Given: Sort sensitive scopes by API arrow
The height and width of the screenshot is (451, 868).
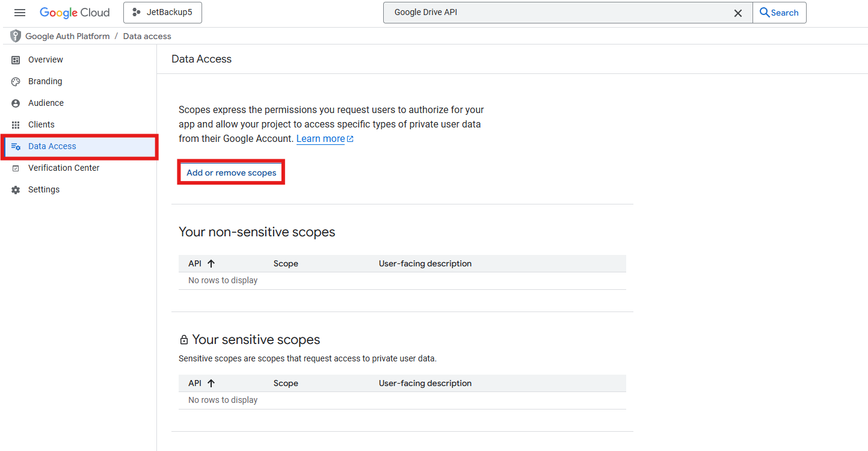Looking at the screenshot, I should point(211,383).
